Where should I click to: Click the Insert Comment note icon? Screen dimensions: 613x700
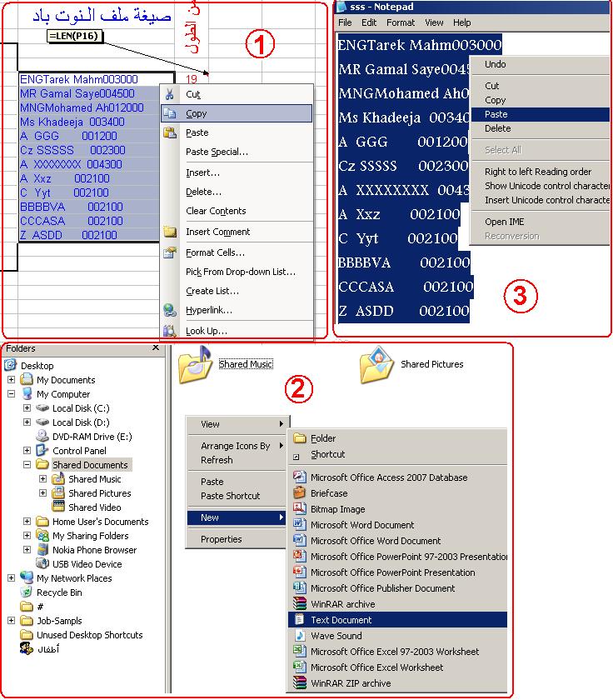170,232
